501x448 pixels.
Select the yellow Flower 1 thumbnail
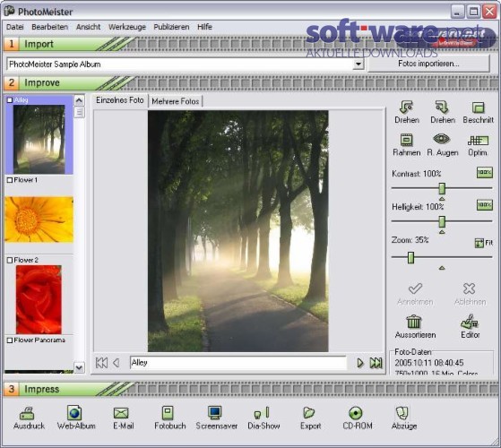pos(39,220)
